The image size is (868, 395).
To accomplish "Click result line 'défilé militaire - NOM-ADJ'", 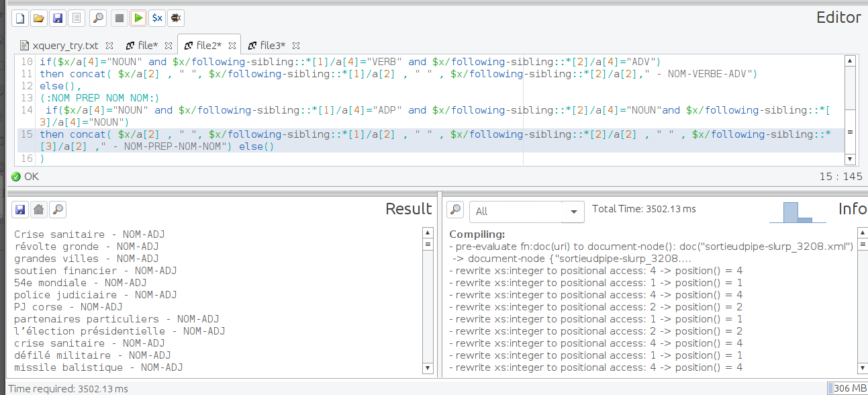I will coord(93,355).
